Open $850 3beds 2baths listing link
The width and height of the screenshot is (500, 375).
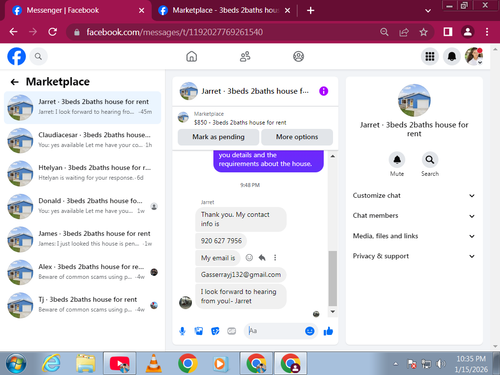tap(240, 122)
